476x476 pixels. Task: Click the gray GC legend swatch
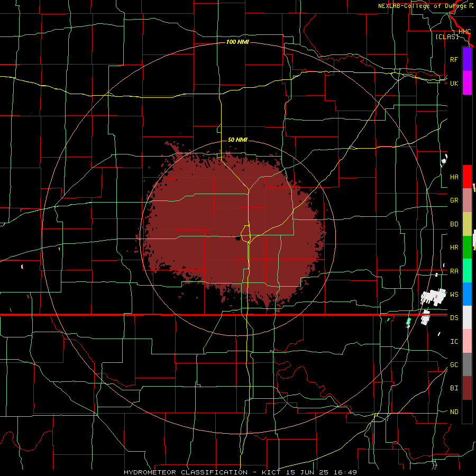point(467,364)
